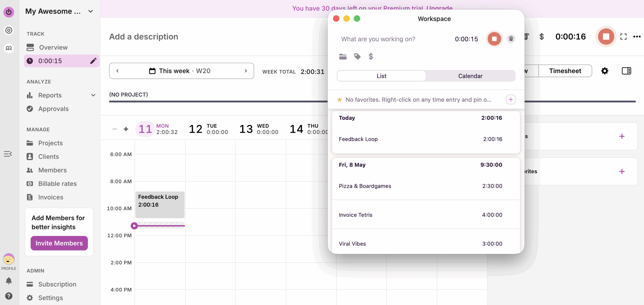Select Tuesday 12 day header
The width and height of the screenshot is (644, 305).
pyautogui.click(x=209, y=129)
